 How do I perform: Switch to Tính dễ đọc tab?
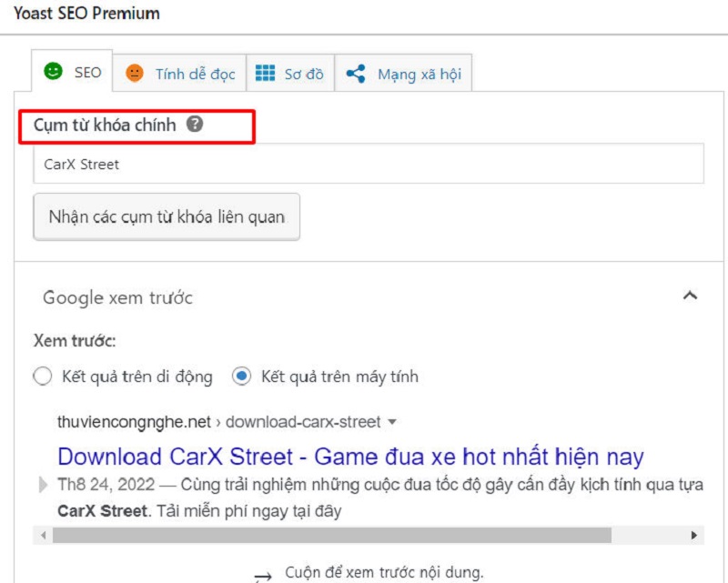179,74
